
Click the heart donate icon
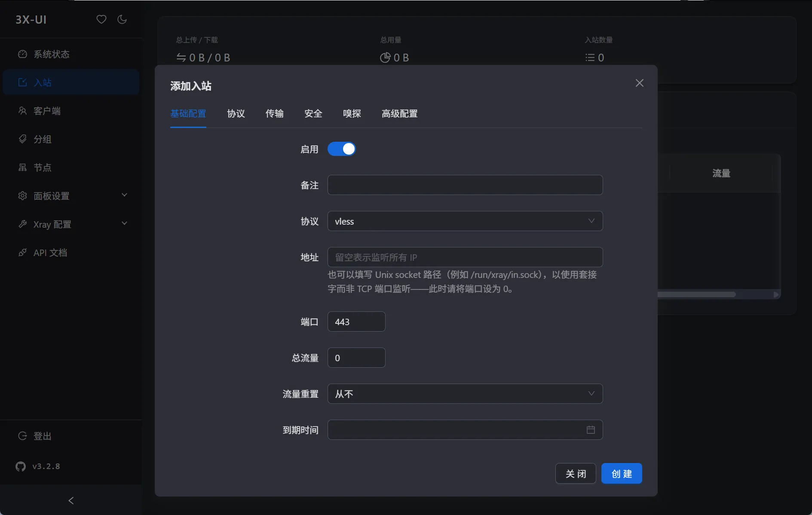click(x=101, y=19)
